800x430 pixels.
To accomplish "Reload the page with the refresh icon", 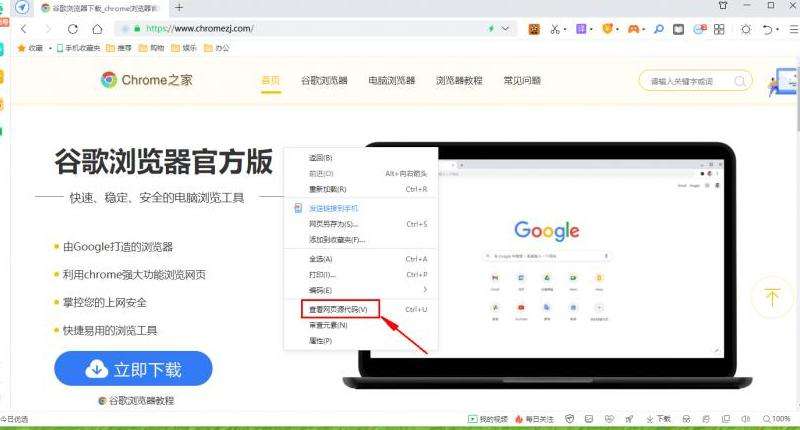I will pyautogui.click(x=72, y=29).
